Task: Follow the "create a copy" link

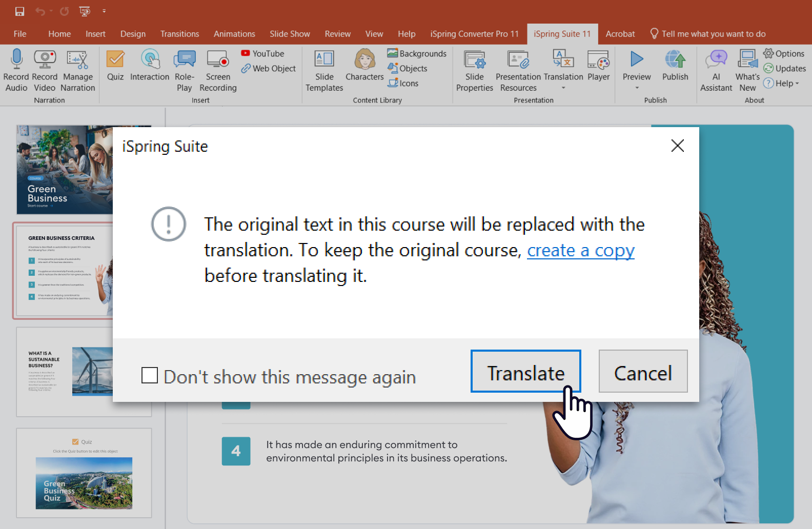Action: click(x=580, y=250)
